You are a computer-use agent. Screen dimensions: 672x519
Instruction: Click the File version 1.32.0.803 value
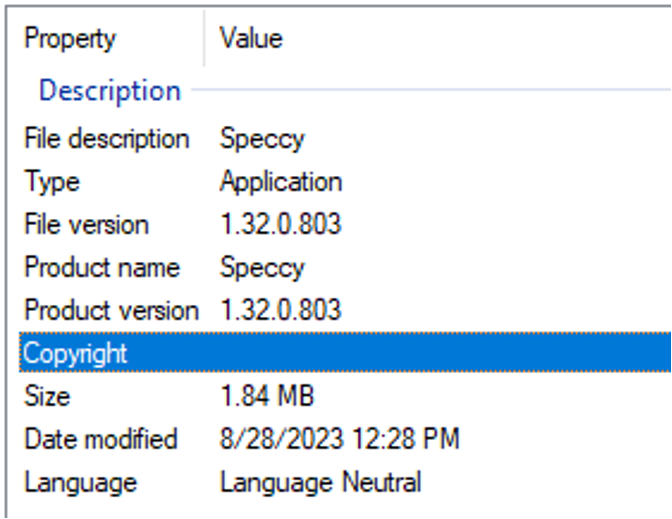pos(281,224)
